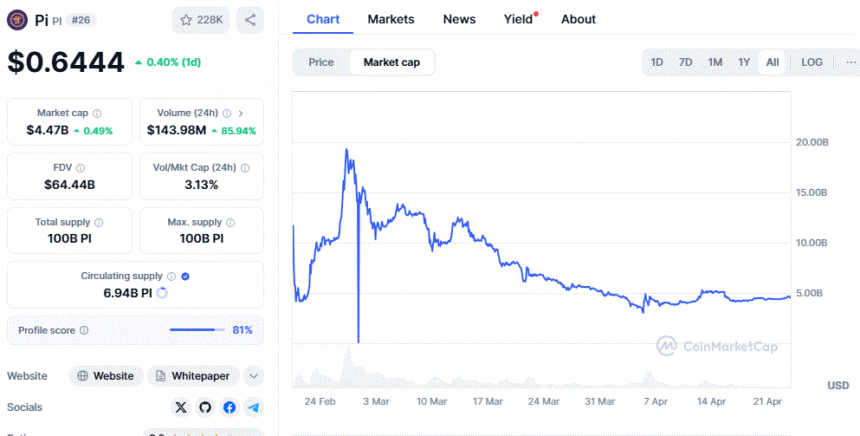The height and width of the screenshot is (436, 860).
Task: Click the 7 Apr date label
Action: [655, 401]
